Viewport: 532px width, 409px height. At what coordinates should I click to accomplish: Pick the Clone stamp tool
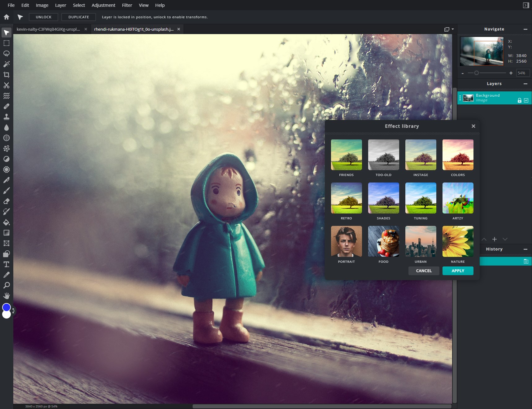coord(6,117)
